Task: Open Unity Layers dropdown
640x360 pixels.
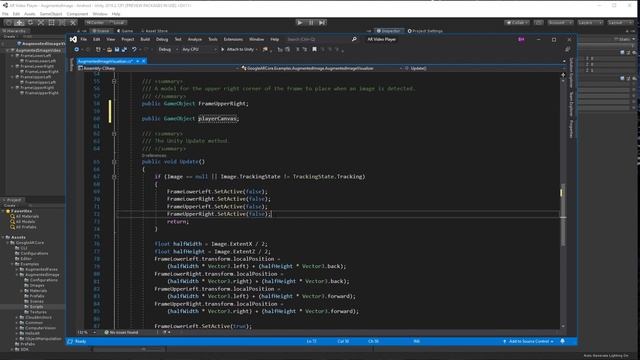Action: (x=590, y=22)
